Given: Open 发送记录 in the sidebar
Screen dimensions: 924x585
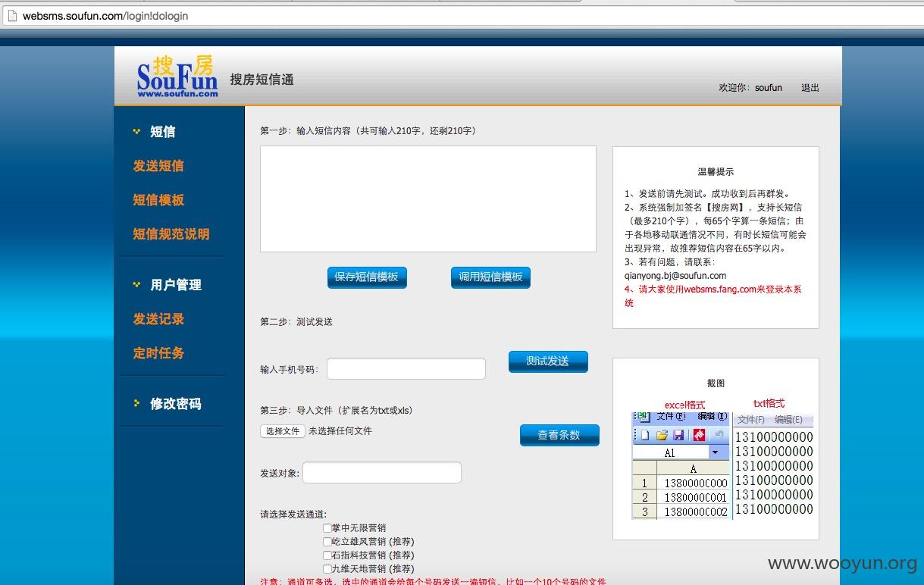Looking at the screenshot, I should point(158,319).
